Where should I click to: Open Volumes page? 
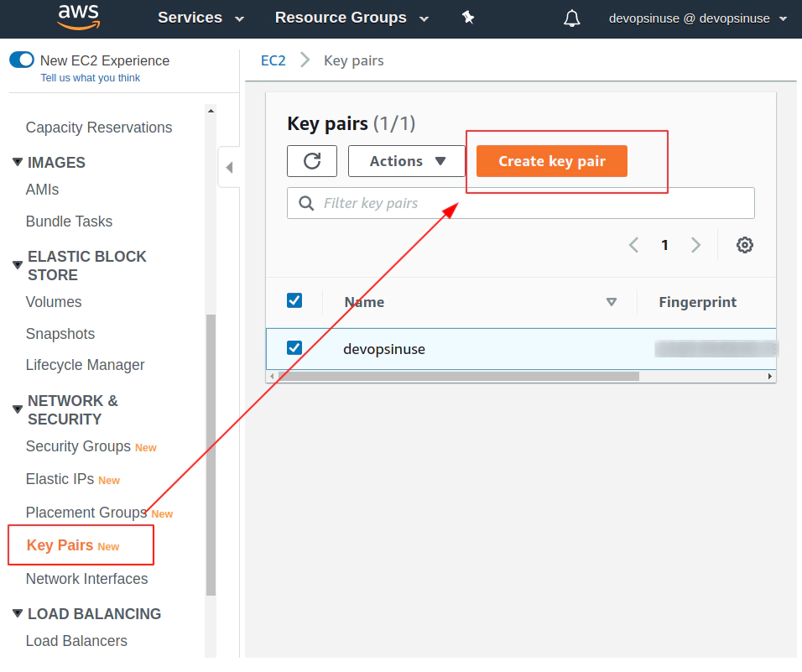click(54, 302)
